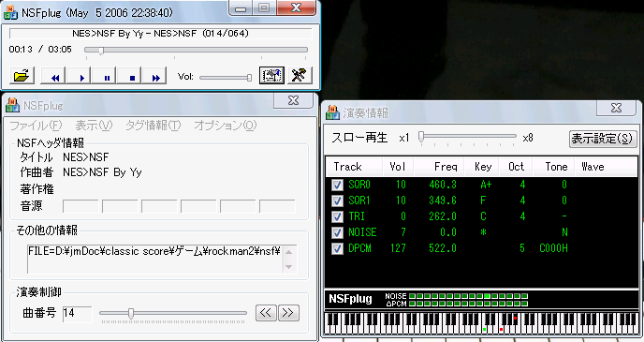This screenshot has width=644, height=342.
Task: Click the FILE path text box
Action: [x=155, y=259]
